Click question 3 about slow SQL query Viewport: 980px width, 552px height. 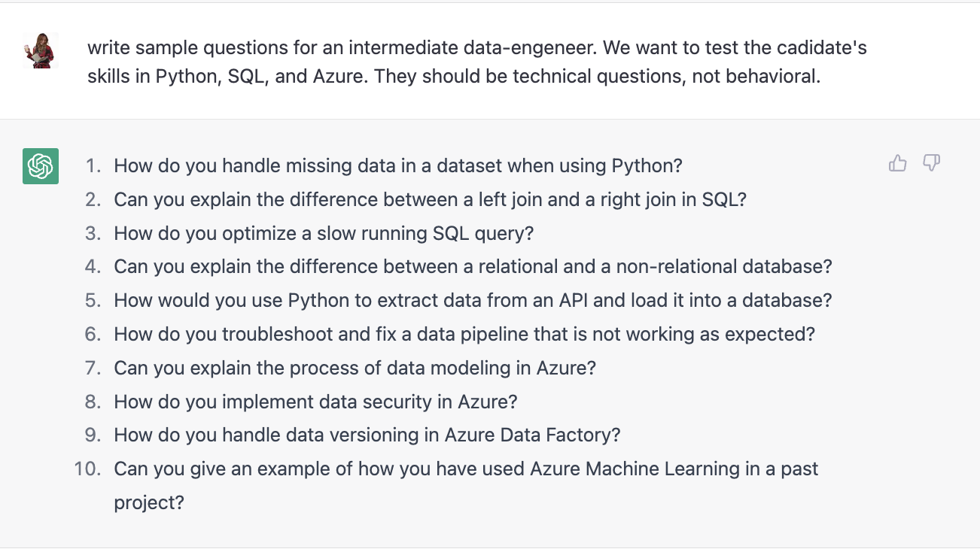[324, 233]
